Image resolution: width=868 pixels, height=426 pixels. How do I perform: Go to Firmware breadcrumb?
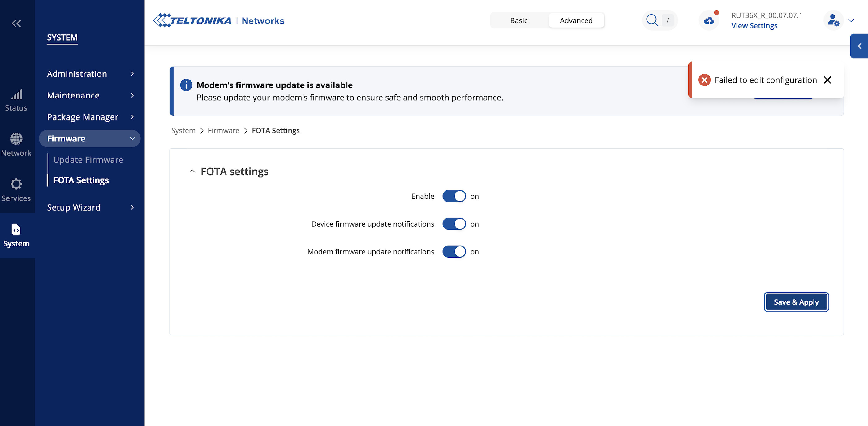223,130
